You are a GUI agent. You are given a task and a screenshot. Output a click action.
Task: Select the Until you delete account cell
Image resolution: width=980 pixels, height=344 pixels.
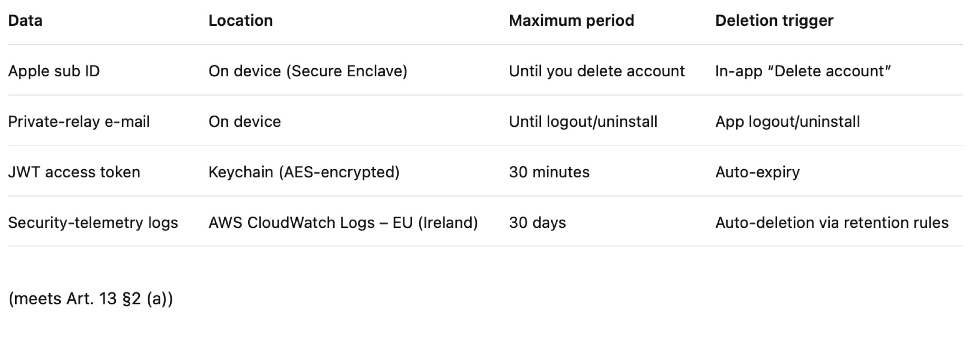coord(596,71)
